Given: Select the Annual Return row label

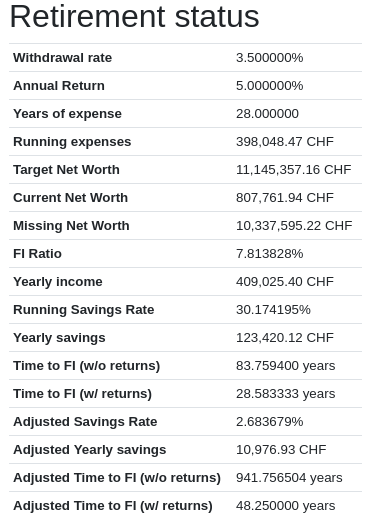Looking at the screenshot, I should [59, 86].
